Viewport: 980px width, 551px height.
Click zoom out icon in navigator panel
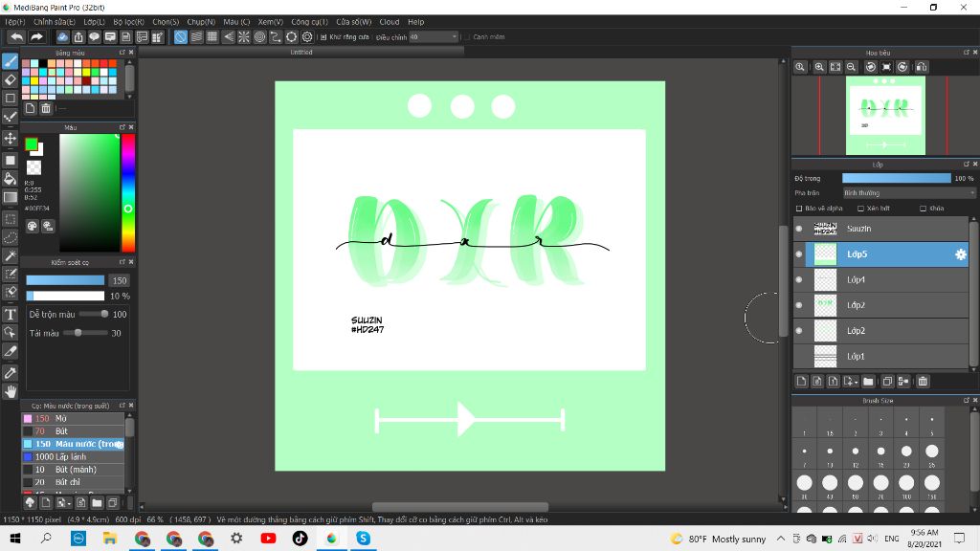[x=851, y=67]
